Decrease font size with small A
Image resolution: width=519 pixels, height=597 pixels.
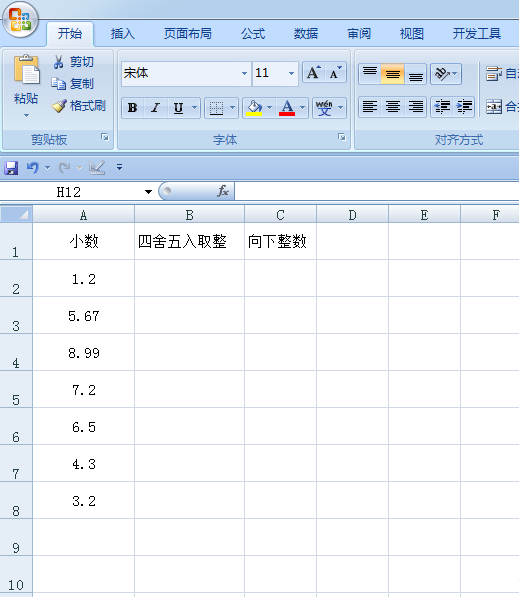pos(335,72)
